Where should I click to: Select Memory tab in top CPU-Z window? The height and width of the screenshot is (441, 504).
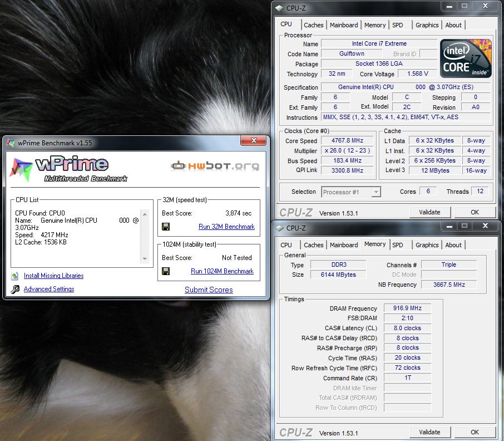(375, 25)
